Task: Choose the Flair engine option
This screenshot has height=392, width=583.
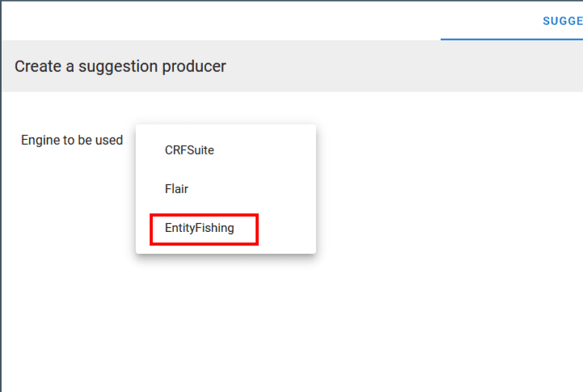Action: pos(176,189)
